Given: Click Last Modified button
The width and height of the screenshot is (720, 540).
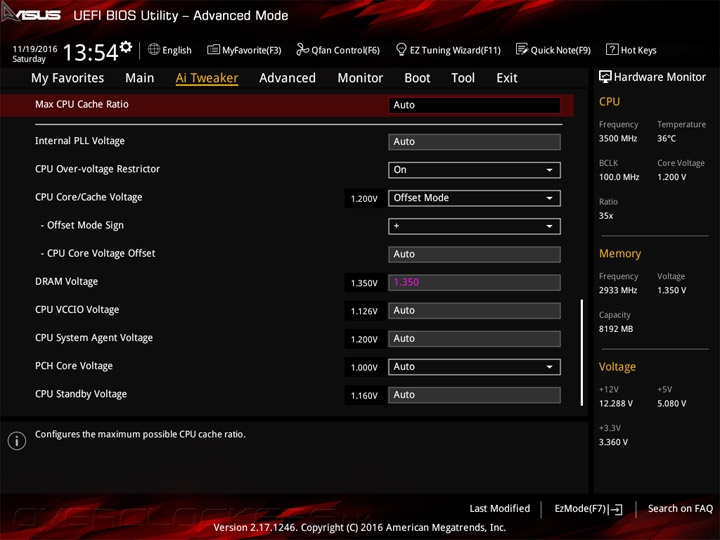Looking at the screenshot, I should tap(500, 509).
